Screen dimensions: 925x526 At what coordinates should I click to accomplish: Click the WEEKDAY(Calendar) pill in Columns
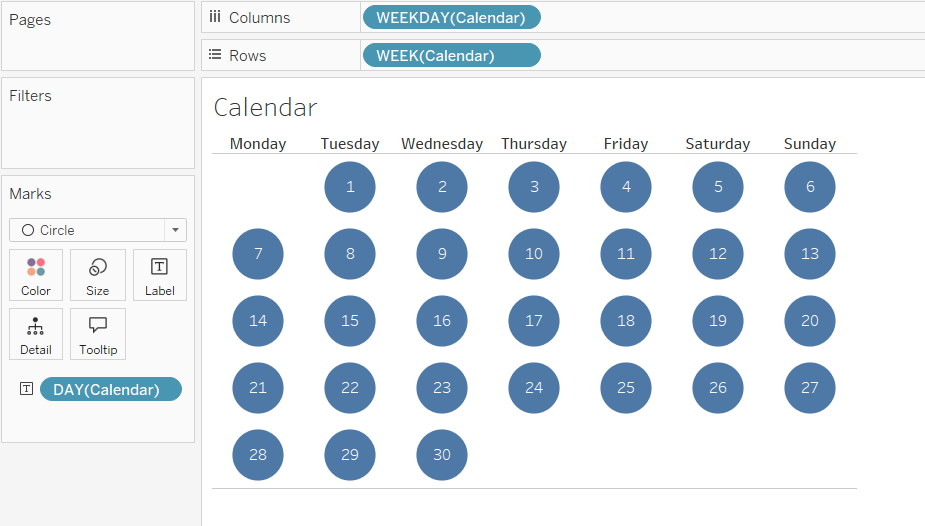[451, 17]
